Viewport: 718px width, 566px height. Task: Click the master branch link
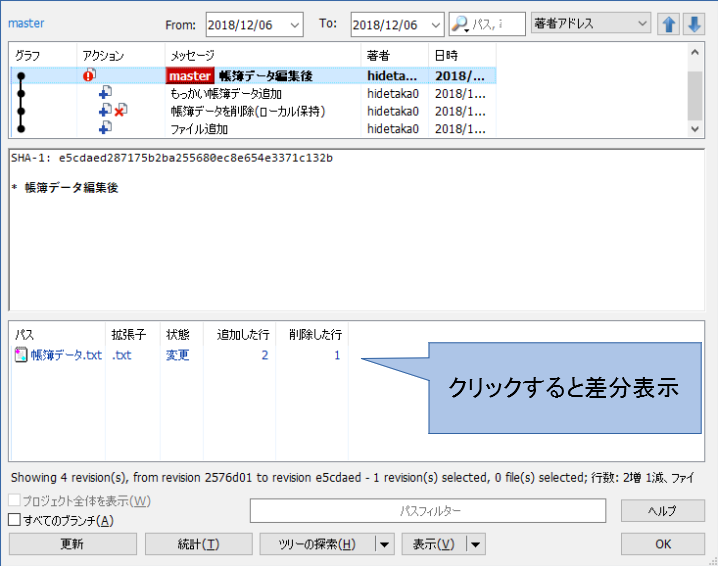tap(26, 23)
